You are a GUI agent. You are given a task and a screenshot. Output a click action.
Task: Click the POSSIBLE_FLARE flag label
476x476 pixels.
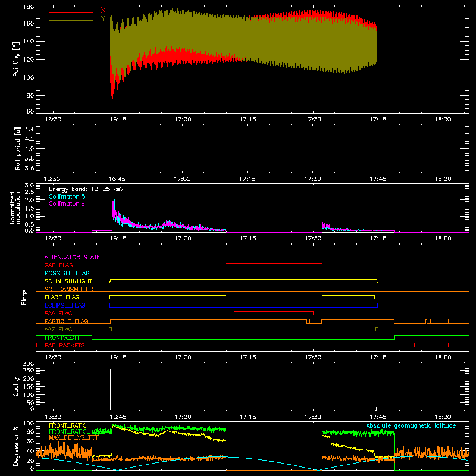(68, 273)
